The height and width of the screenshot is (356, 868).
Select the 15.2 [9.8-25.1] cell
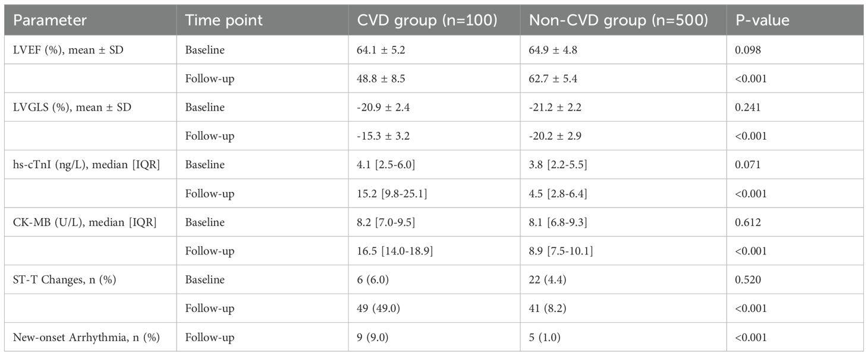[x=391, y=194]
